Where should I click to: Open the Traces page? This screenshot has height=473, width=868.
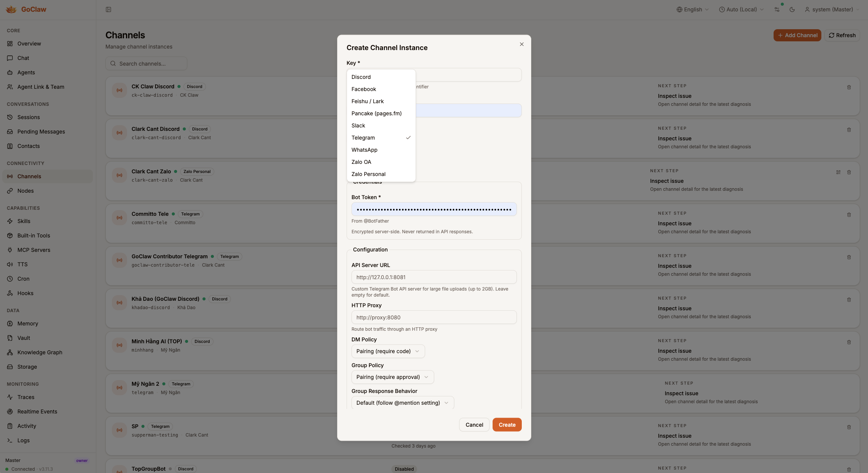[x=48, y=397]
